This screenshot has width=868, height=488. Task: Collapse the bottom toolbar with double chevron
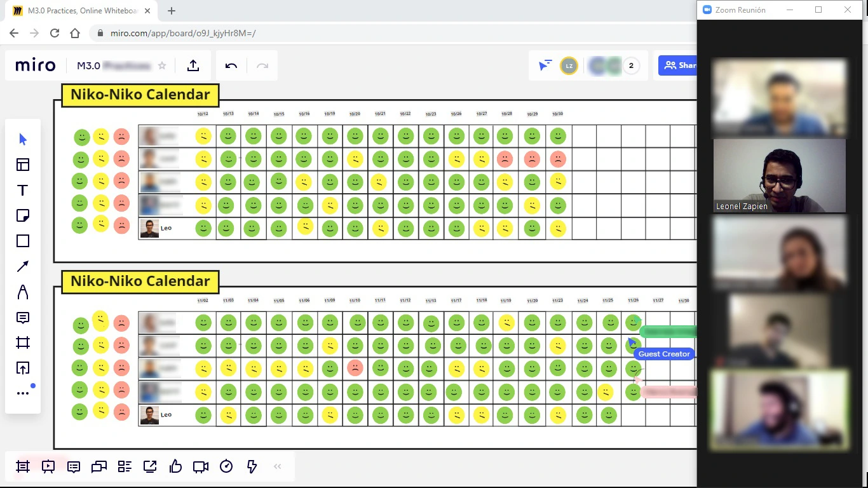tap(277, 466)
